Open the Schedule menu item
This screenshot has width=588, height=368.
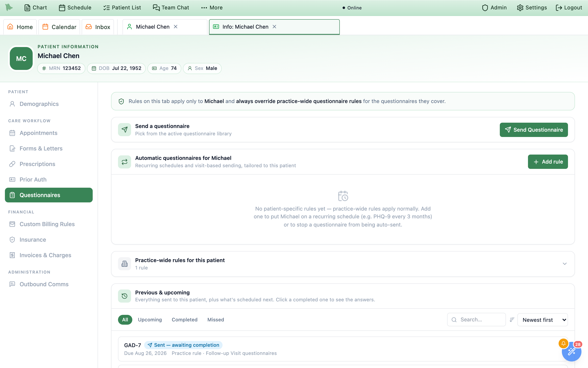click(x=75, y=8)
